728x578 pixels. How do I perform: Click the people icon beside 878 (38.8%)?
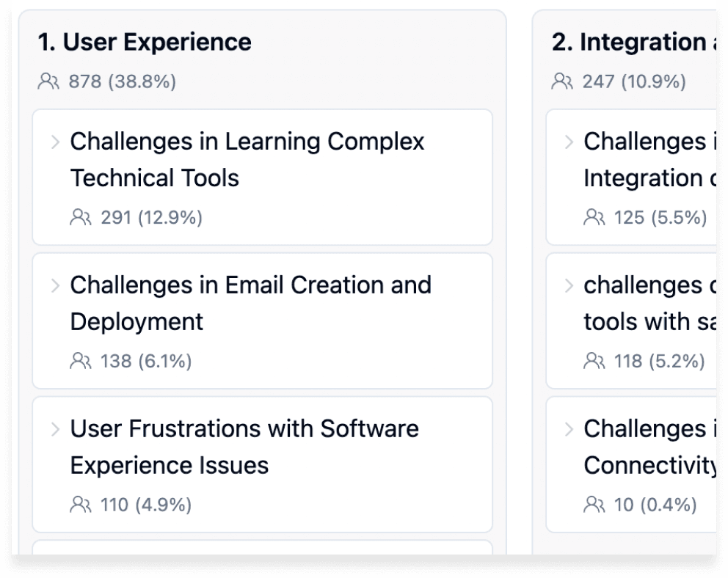[49, 81]
